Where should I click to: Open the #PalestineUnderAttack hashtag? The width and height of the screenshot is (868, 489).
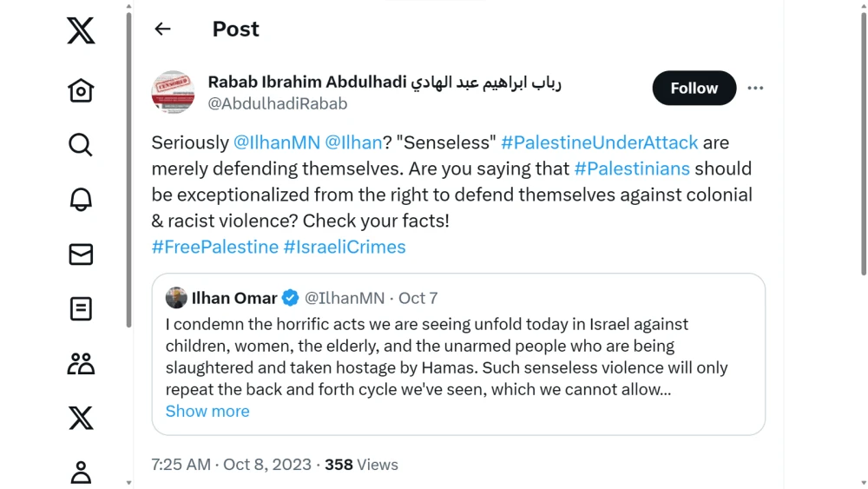pos(599,142)
